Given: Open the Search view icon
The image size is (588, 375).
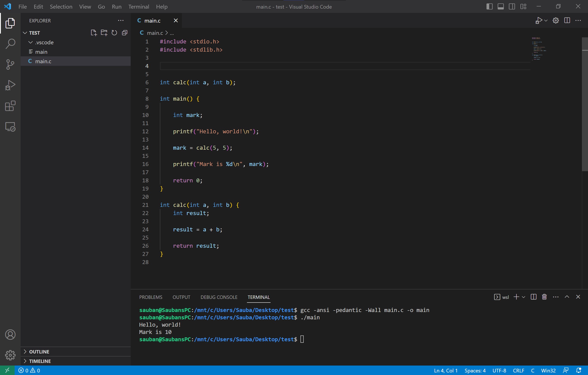Looking at the screenshot, I should pyautogui.click(x=10, y=44).
